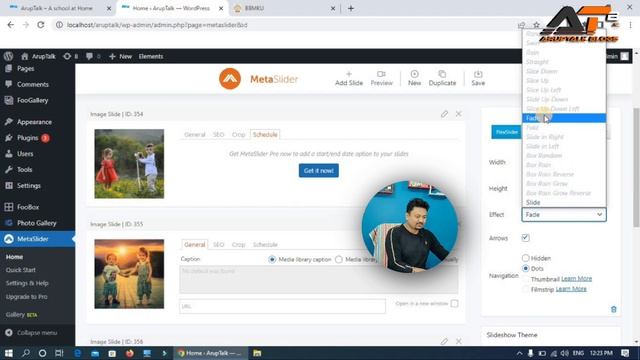The width and height of the screenshot is (640, 360).
Task: Open Thumbnail Learn More link
Action: [576, 279]
